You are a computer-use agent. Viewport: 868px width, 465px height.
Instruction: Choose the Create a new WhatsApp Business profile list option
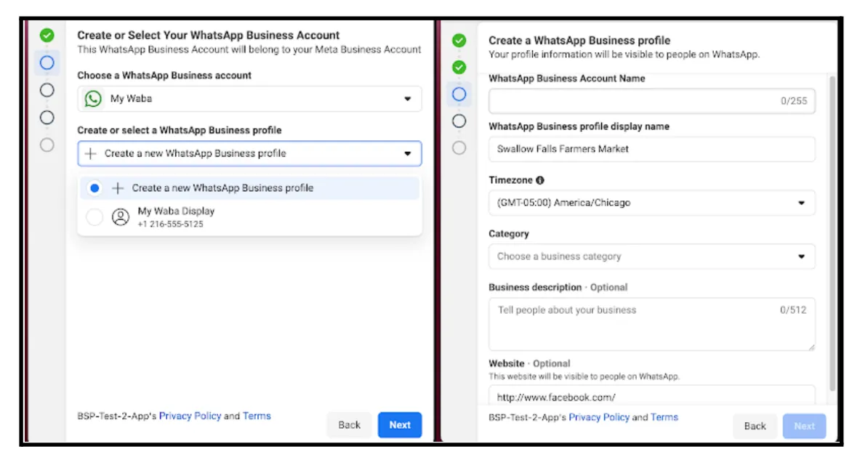[x=249, y=188]
